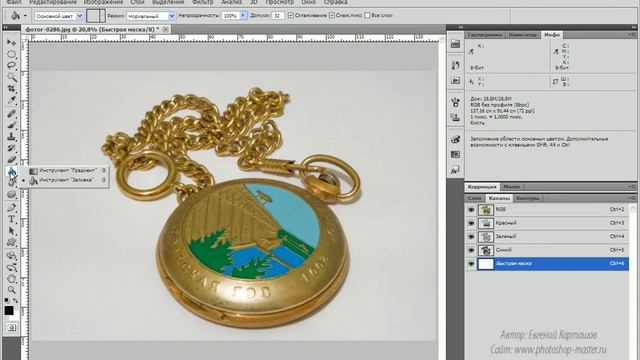The height and width of the screenshot is (360, 640).
Task: Open the Clone Source panel dock icon
Action: click(456, 118)
